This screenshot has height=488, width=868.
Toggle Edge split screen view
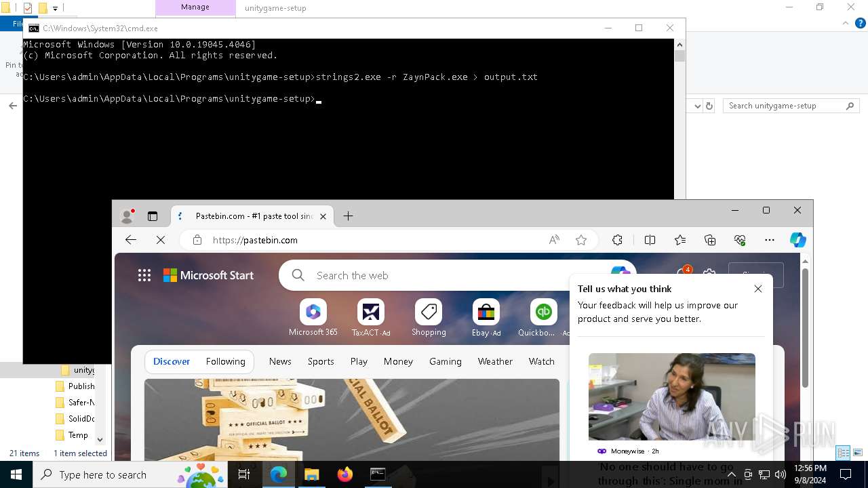point(650,240)
